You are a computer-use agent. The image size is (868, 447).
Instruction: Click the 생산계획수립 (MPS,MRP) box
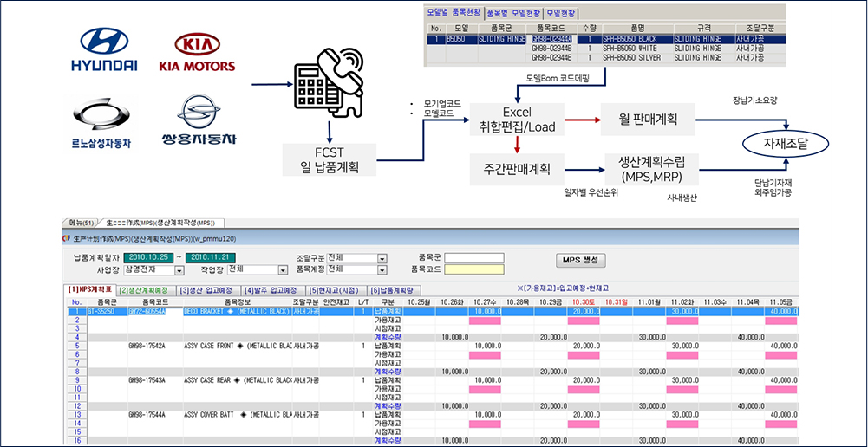649,169
